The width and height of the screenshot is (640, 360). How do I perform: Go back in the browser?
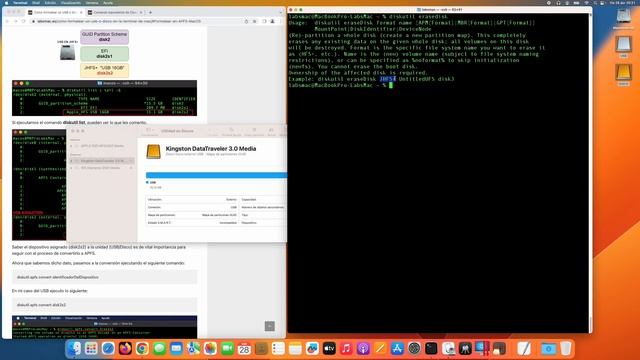(x=7, y=21)
